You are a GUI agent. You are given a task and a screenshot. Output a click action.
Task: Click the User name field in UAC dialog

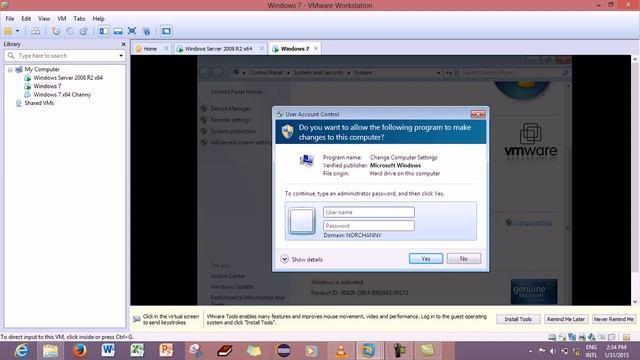(x=369, y=212)
